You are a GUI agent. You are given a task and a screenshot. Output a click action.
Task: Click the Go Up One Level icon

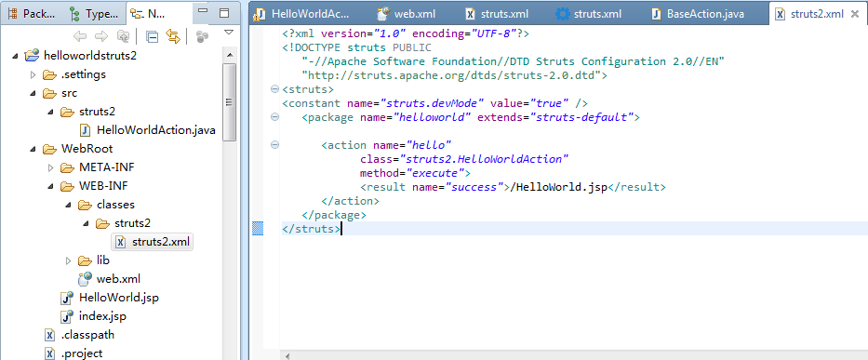[123, 36]
